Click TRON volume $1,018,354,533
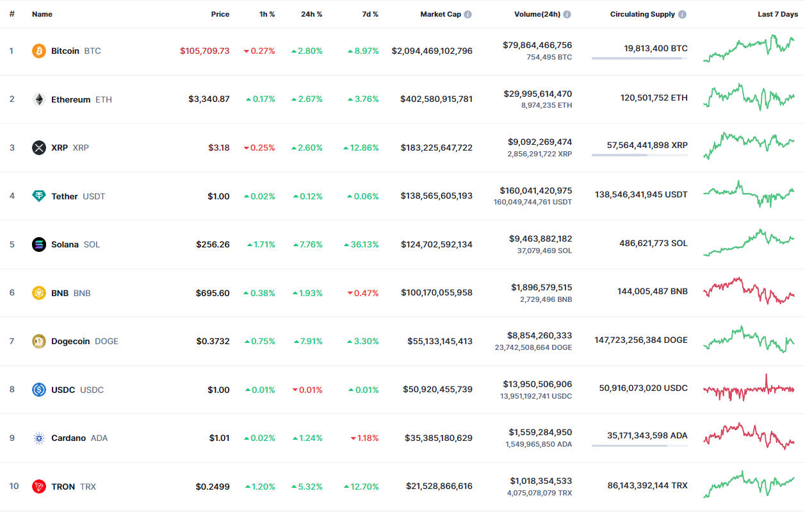Image resolution: width=812 pixels, height=514 pixels. click(541, 481)
